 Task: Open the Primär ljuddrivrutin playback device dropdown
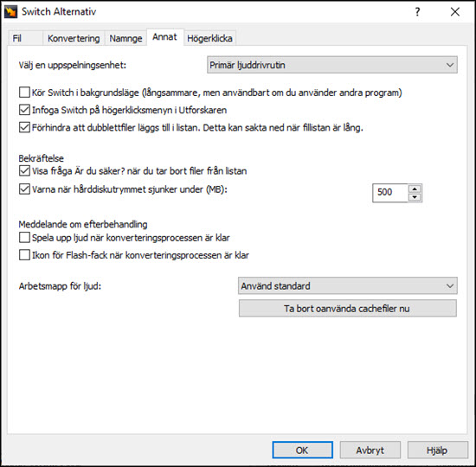tap(332, 65)
